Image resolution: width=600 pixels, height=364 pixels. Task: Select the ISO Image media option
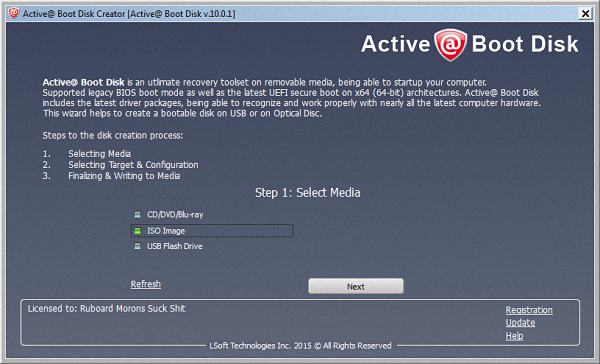[x=212, y=231]
